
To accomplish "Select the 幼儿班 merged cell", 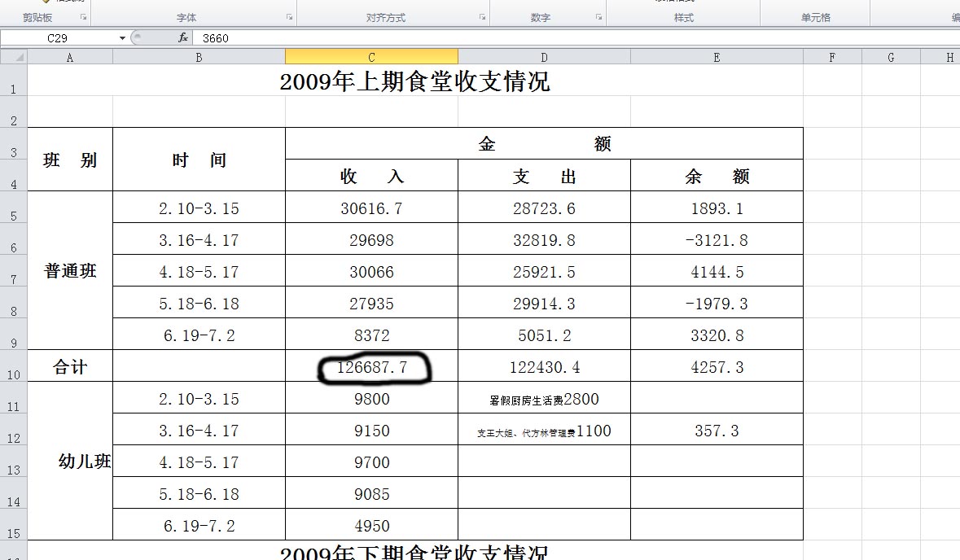I will coord(70,462).
